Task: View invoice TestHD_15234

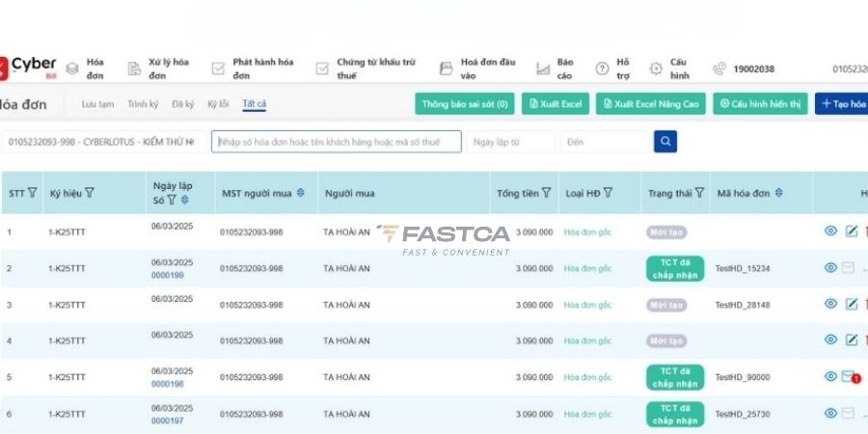Action: coord(831,267)
